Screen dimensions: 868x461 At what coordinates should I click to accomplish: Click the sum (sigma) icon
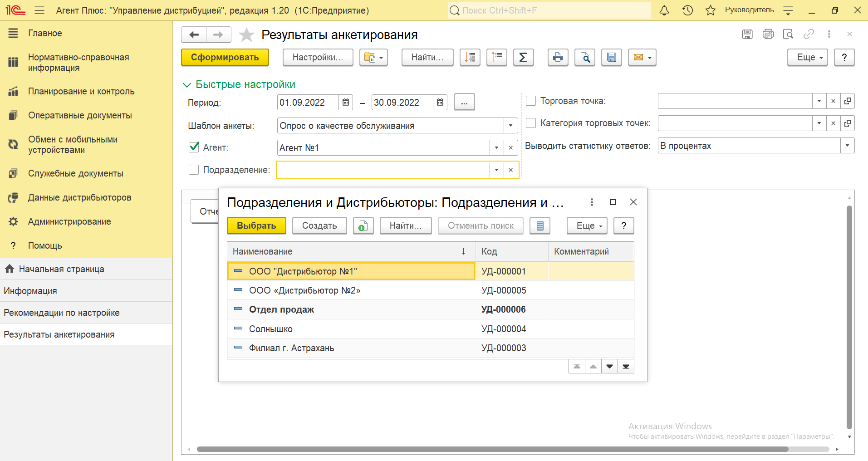[523, 58]
